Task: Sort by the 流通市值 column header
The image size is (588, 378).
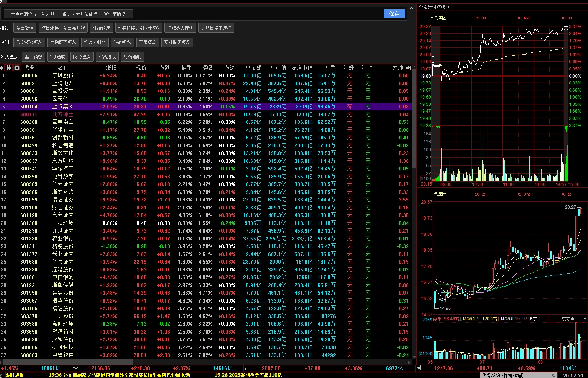Action: point(302,68)
